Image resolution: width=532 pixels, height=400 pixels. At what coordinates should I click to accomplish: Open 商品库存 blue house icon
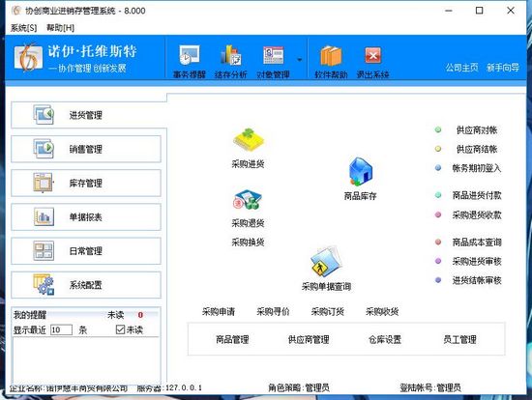click(x=361, y=172)
